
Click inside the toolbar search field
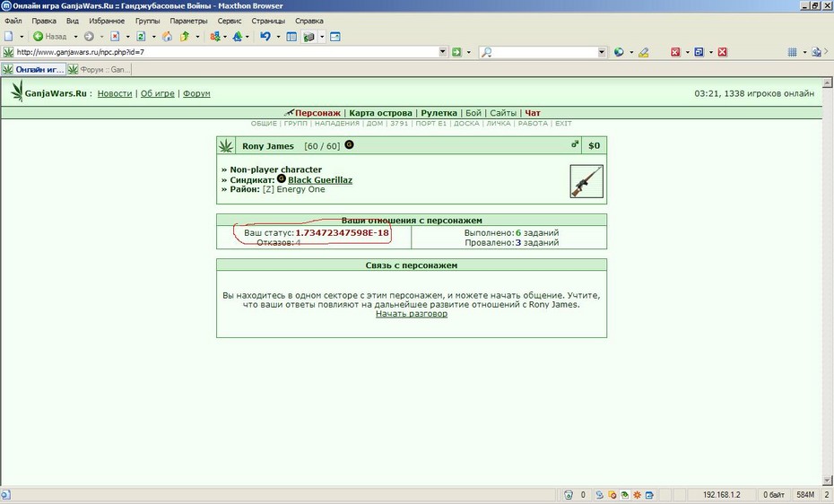coord(544,52)
